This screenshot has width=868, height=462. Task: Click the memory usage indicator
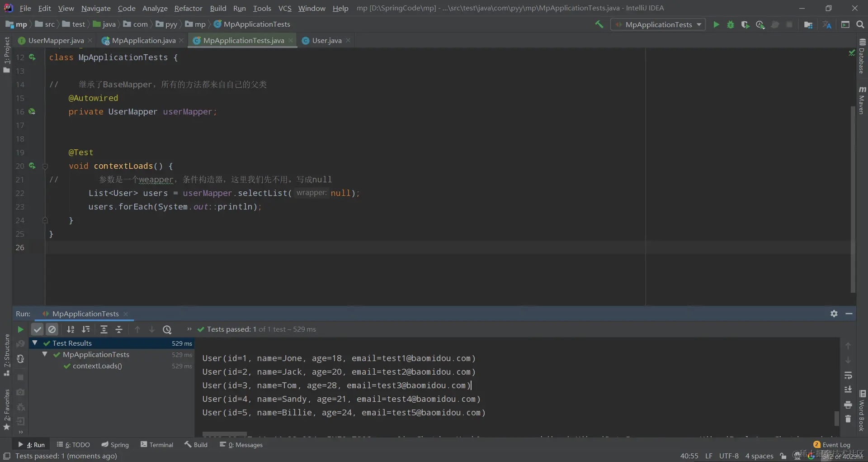842,456
